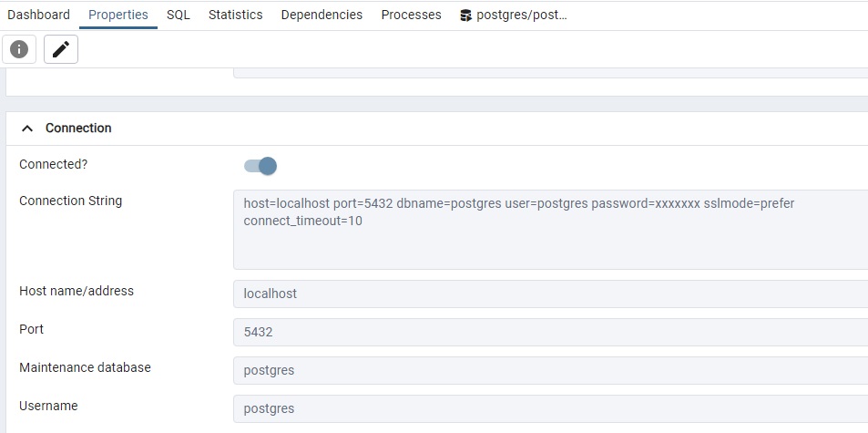Open the Statistics tab
This screenshot has height=433, width=868.
pyautogui.click(x=235, y=15)
